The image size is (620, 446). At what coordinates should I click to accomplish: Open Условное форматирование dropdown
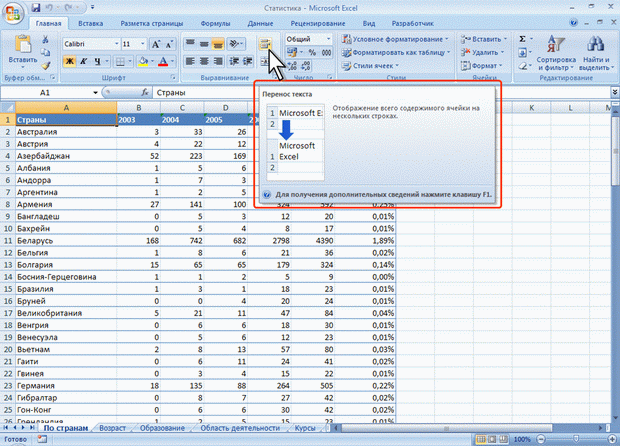pyautogui.click(x=396, y=39)
